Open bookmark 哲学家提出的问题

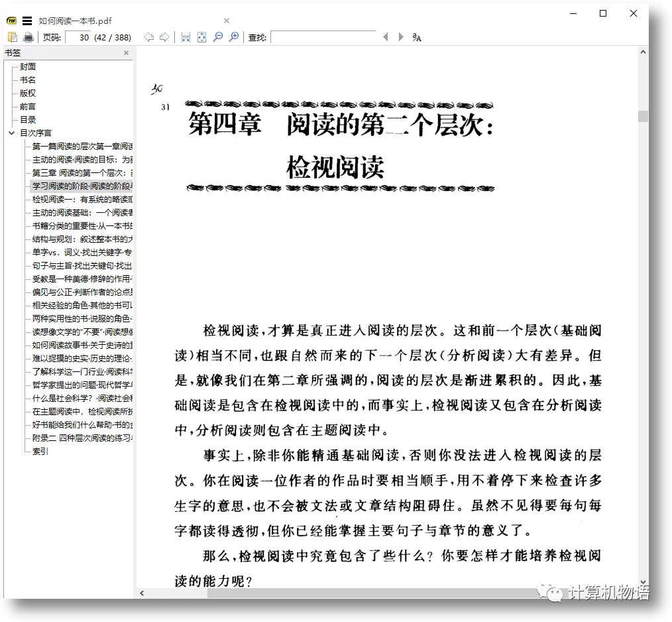click(82, 385)
